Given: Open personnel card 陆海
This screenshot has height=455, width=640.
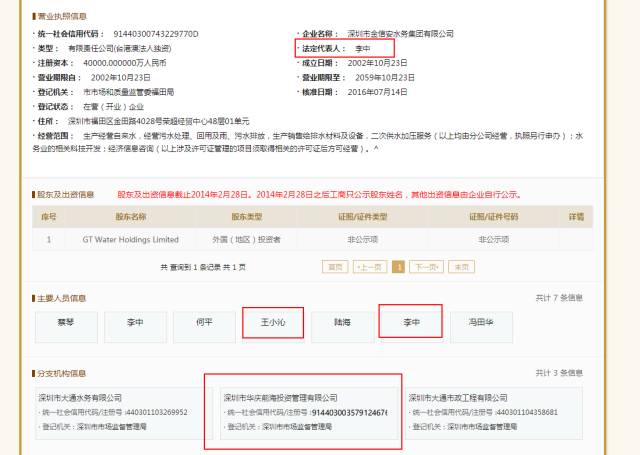Looking at the screenshot, I should point(342,327).
